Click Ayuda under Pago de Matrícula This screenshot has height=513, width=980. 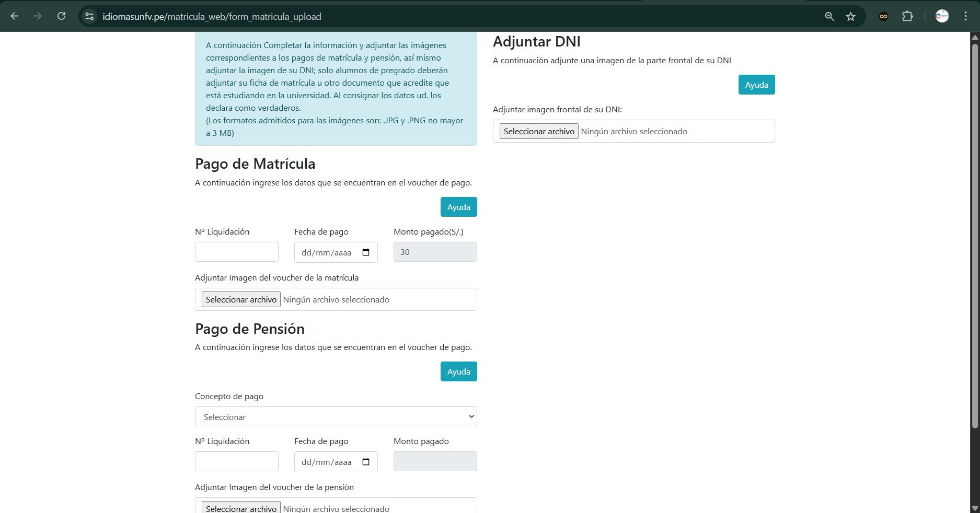458,207
